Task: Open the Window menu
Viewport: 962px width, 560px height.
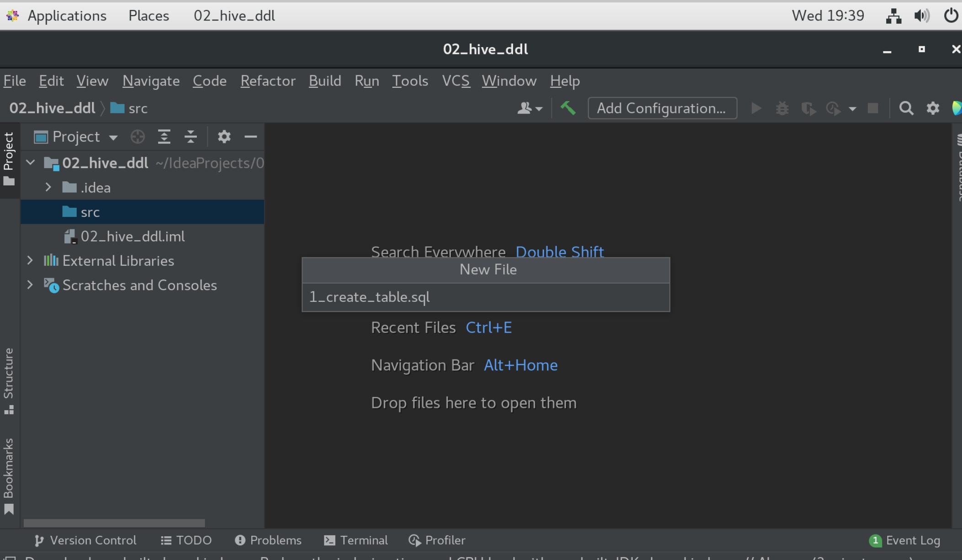Action: point(509,81)
